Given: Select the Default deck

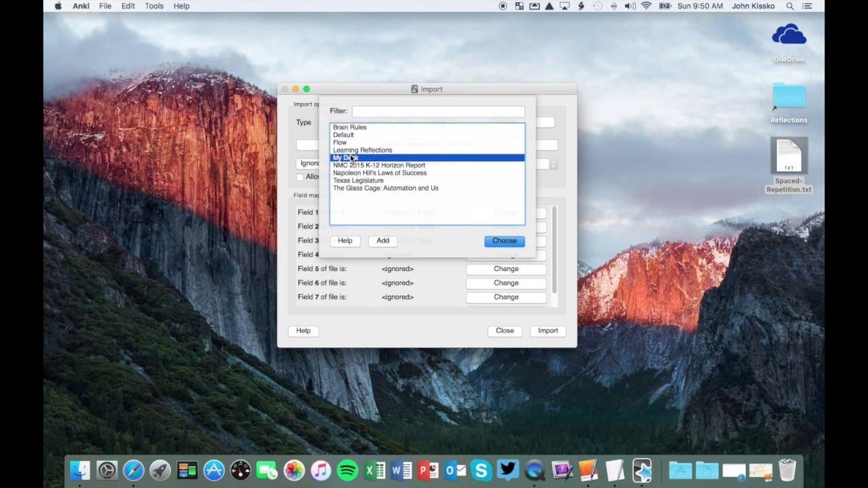Looking at the screenshot, I should pyautogui.click(x=427, y=135).
